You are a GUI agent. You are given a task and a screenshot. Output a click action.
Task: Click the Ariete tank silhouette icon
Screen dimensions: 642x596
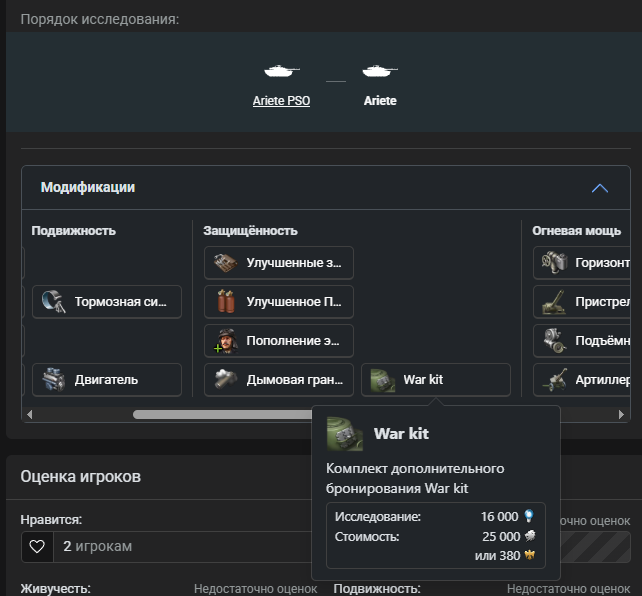pos(380,71)
